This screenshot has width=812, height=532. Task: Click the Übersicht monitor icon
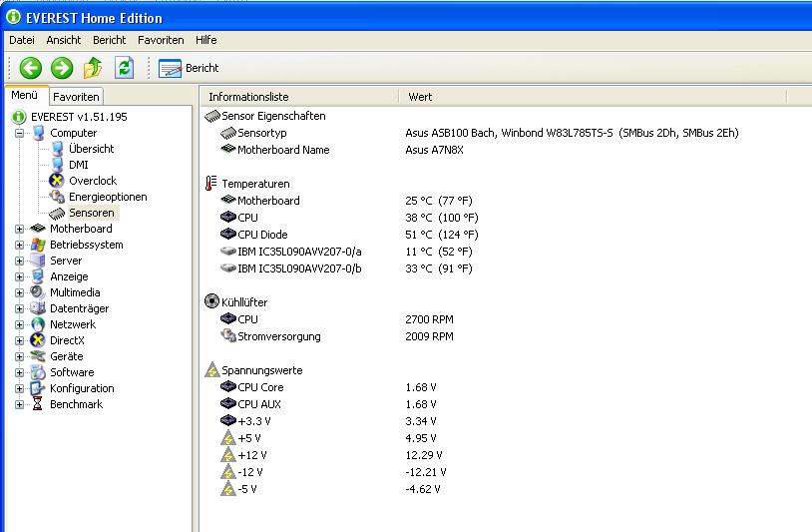pos(58,149)
